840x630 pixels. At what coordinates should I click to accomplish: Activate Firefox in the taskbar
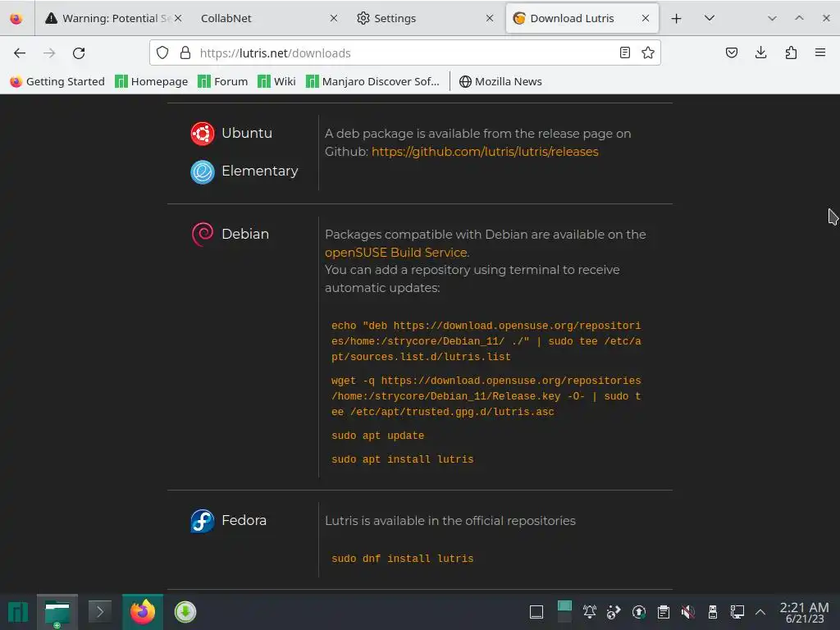point(143,612)
